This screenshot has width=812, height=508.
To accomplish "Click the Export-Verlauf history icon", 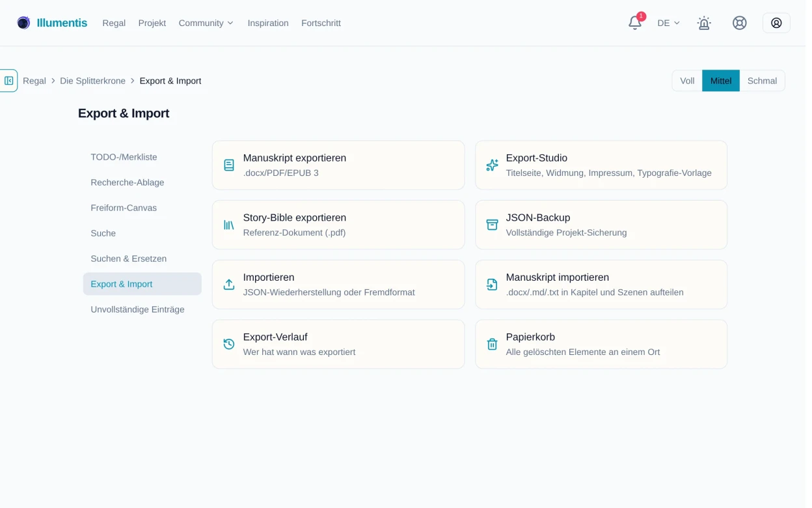I will (x=229, y=344).
